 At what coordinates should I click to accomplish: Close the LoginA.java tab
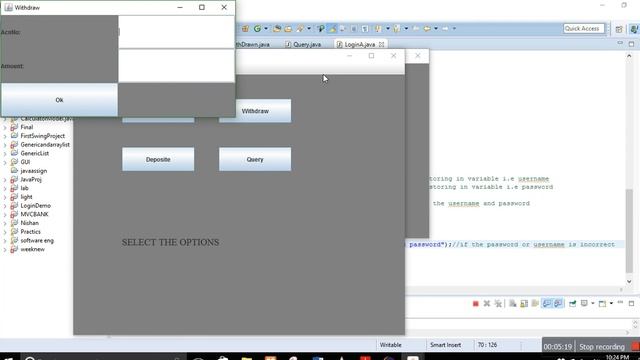381,44
